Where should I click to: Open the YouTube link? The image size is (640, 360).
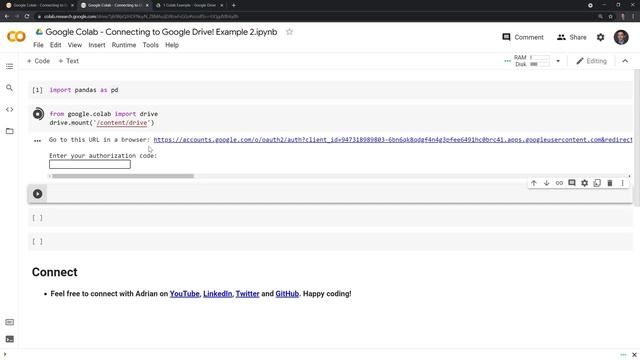184,293
